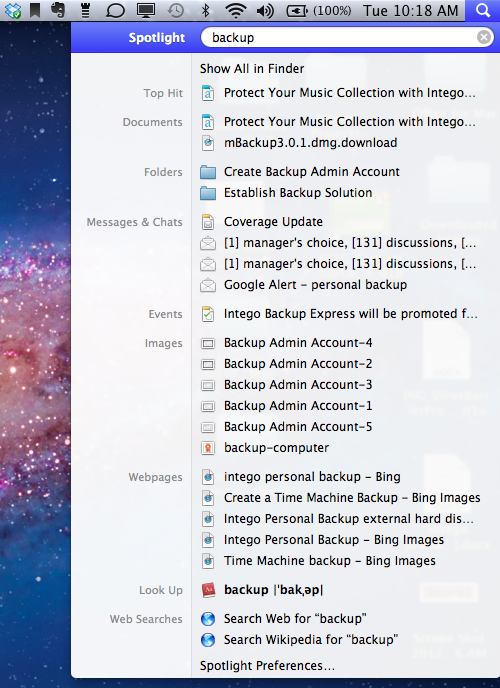Open the chat bubble menu bar icon

[x=115, y=11]
